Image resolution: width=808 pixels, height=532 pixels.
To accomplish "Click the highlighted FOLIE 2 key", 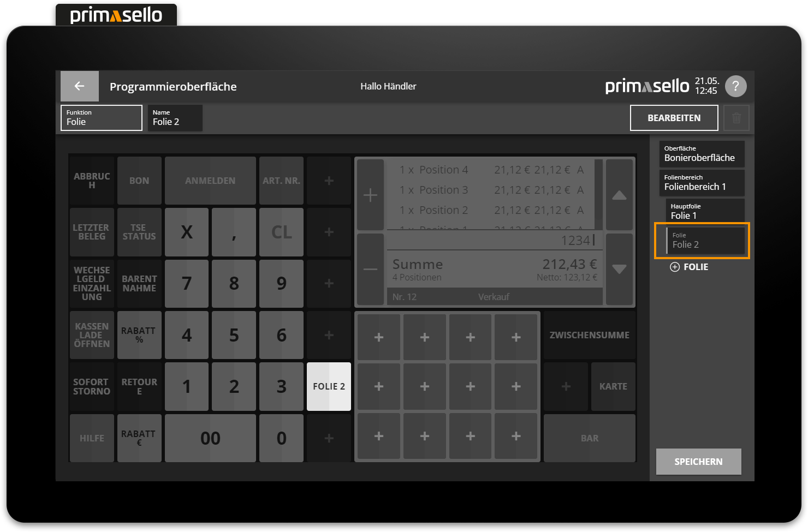I will click(x=329, y=386).
